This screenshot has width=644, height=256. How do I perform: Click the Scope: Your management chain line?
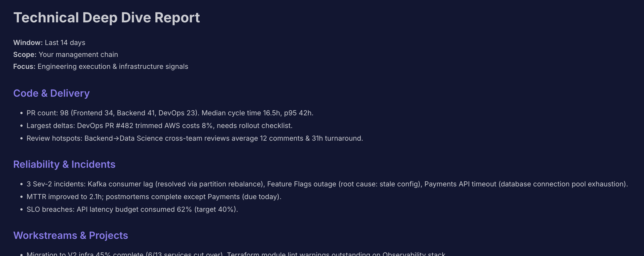66,54
